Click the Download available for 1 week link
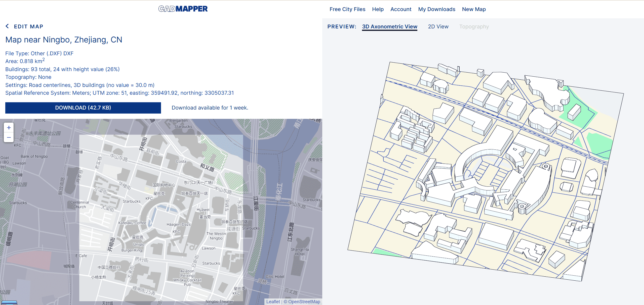 pyautogui.click(x=210, y=108)
